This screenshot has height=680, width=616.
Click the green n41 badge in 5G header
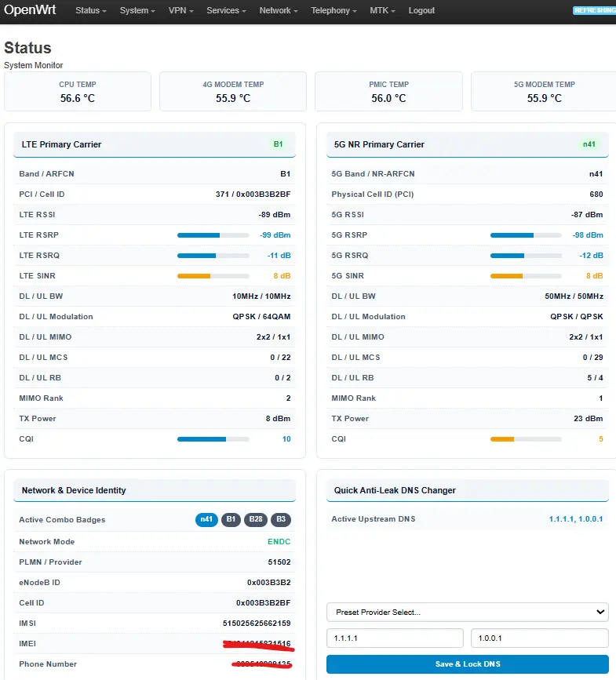[x=589, y=144]
